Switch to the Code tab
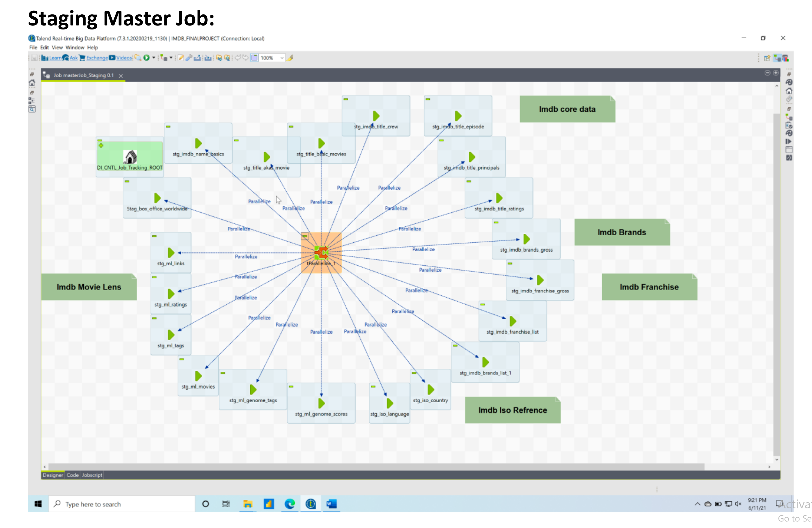Viewport: 812px width, 528px height. [x=73, y=475]
